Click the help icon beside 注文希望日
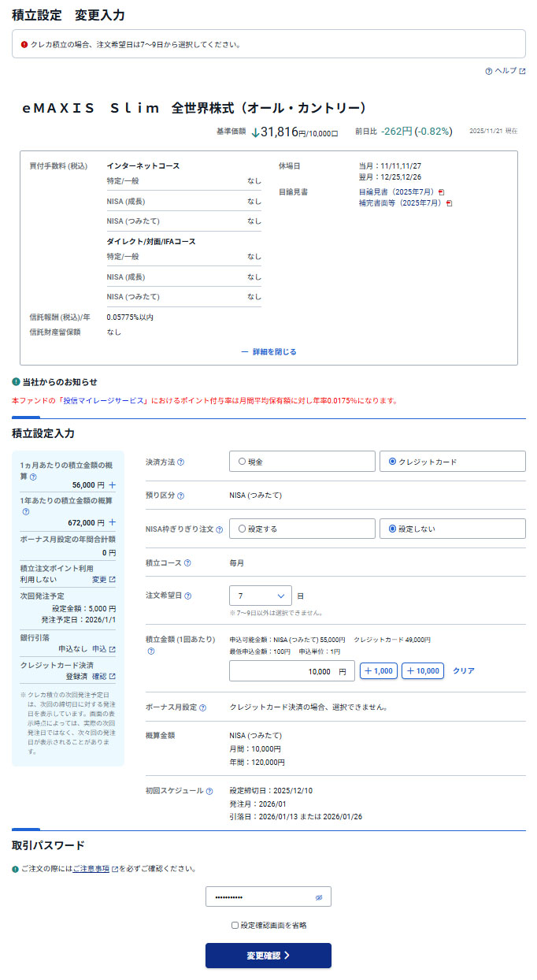 187,596
